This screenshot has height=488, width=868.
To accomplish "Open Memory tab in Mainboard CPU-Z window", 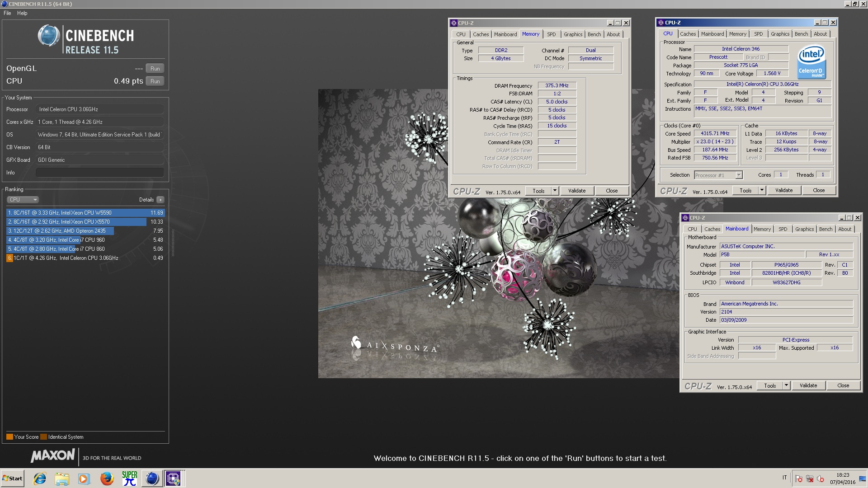I will tap(762, 229).
